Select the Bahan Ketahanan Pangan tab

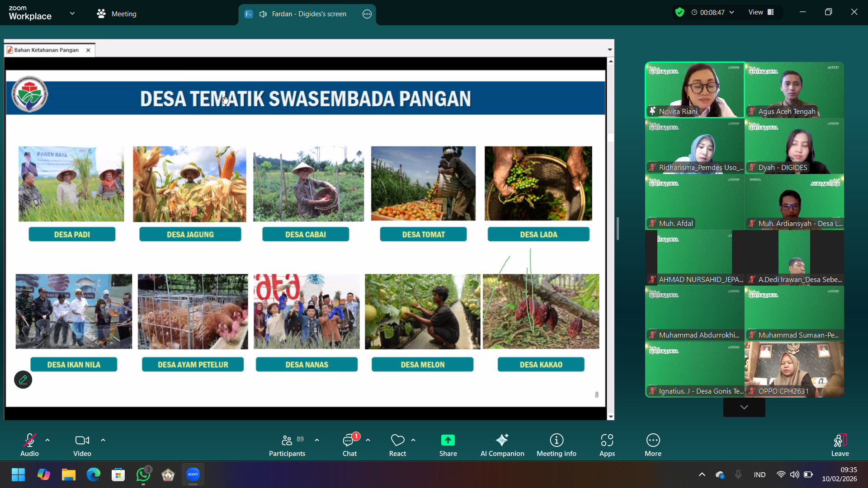46,50
